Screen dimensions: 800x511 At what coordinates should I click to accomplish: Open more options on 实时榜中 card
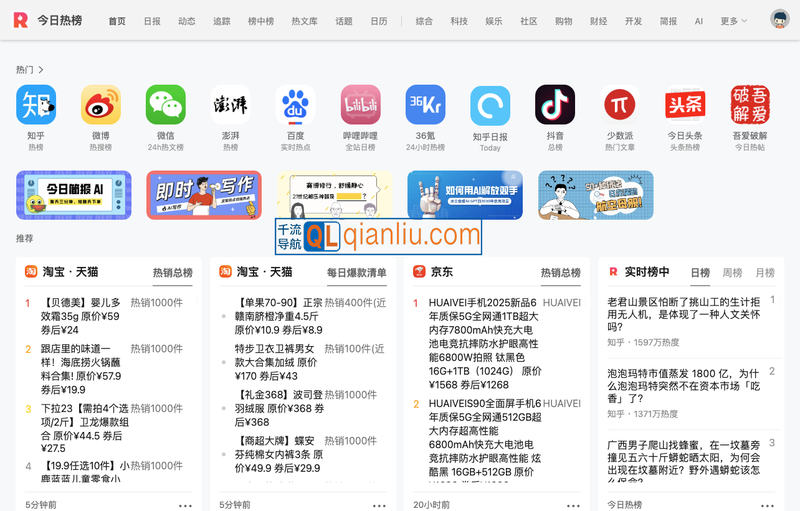pos(767,505)
